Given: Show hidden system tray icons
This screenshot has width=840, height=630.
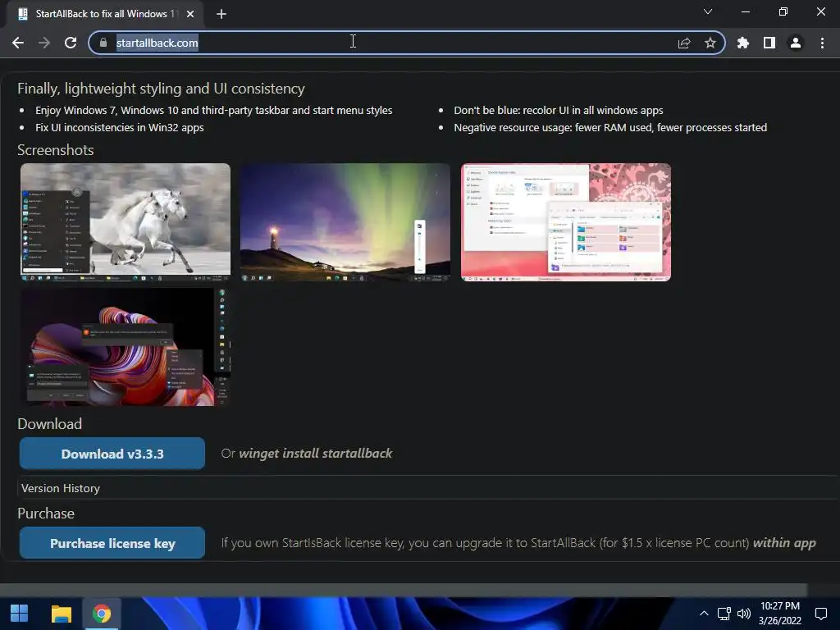Looking at the screenshot, I should point(704,614).
